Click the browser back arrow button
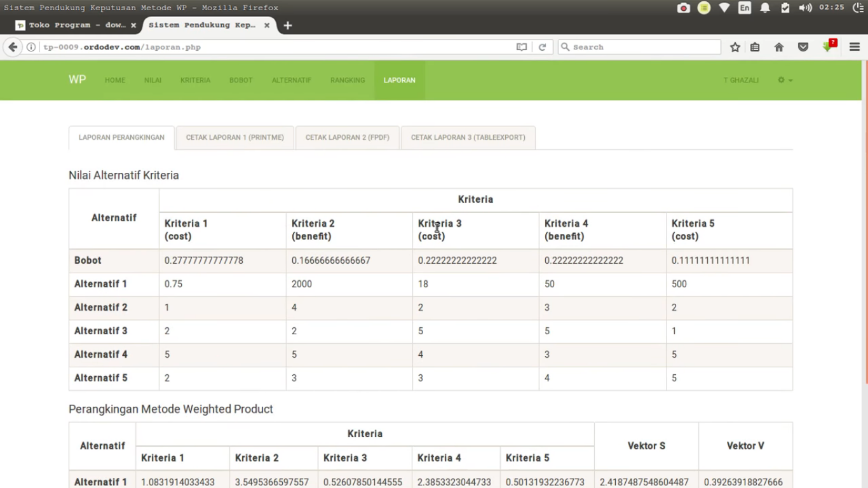 pos(13,47)
